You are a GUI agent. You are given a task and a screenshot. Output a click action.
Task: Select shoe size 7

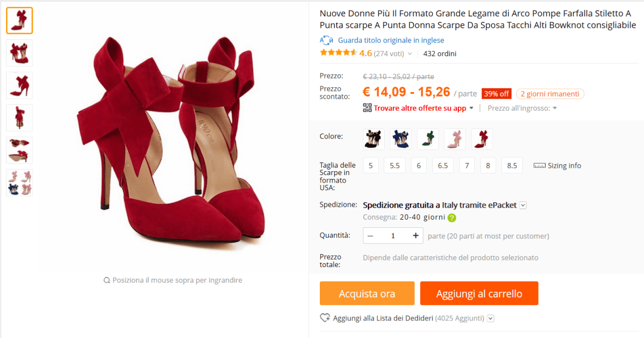(x=467, y=166)
